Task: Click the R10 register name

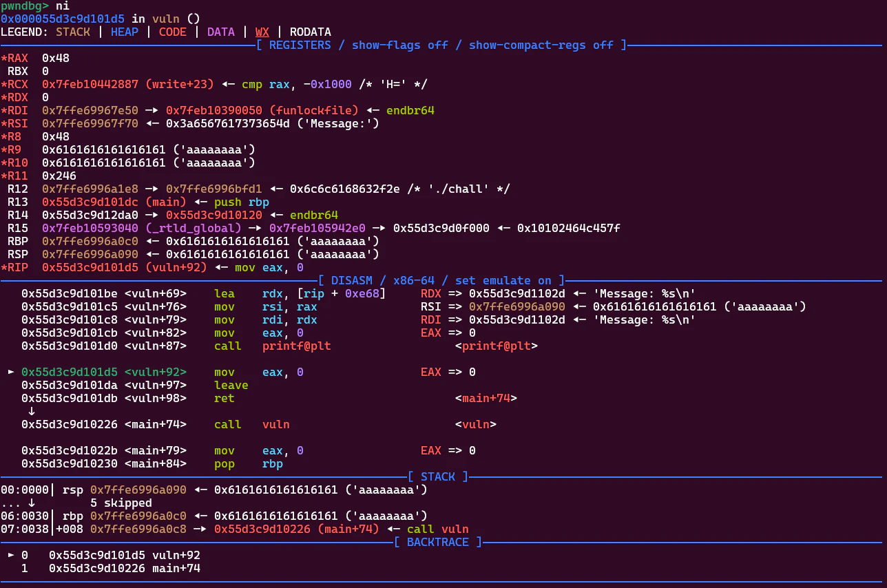Action: point(17,162)
